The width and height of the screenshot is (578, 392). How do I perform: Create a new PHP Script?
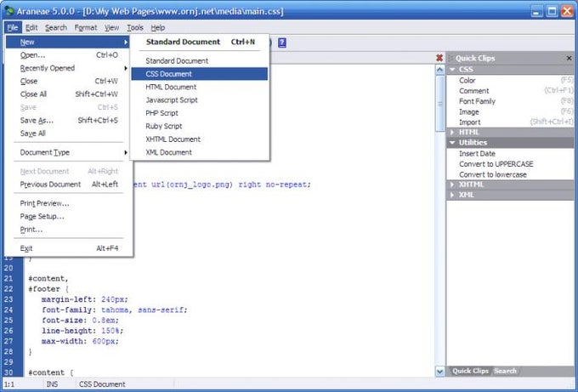[200, 113]
